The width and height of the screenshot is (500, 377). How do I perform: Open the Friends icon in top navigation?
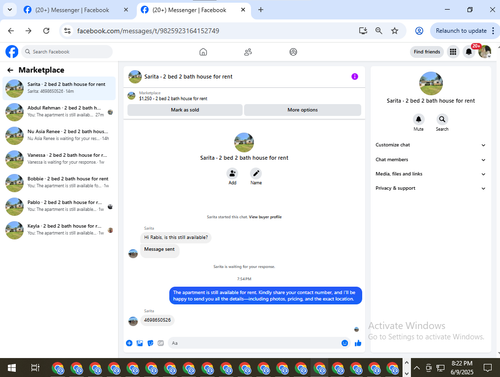[x=248, y=52]
